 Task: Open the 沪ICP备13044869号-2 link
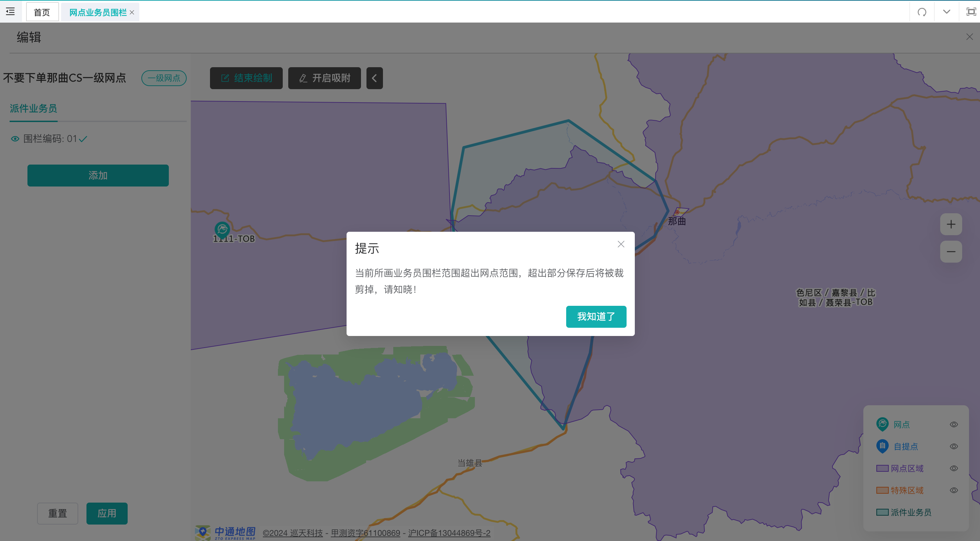tap(449, 533)
